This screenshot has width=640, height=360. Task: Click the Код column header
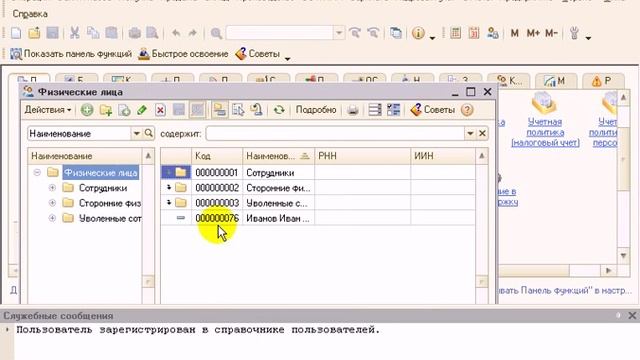(217, 156)
